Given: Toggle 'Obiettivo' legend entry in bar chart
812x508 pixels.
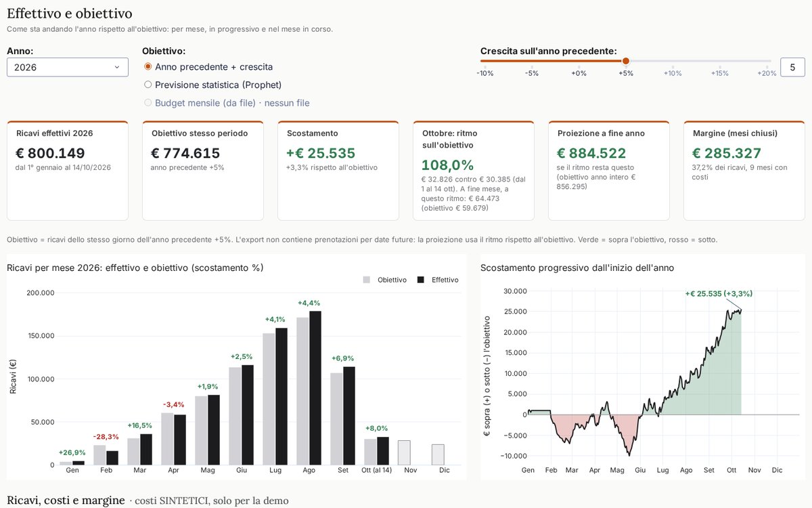Looking at the screenshot, I should point(386,280).
